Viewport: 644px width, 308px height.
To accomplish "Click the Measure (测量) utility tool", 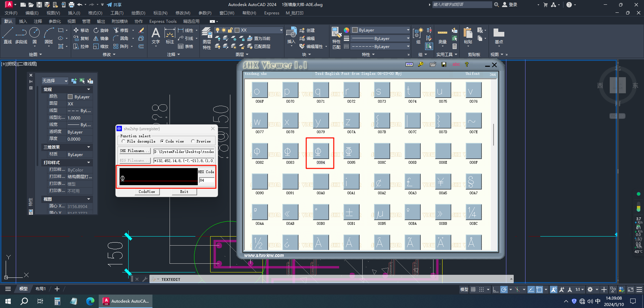I will point(442,37).
